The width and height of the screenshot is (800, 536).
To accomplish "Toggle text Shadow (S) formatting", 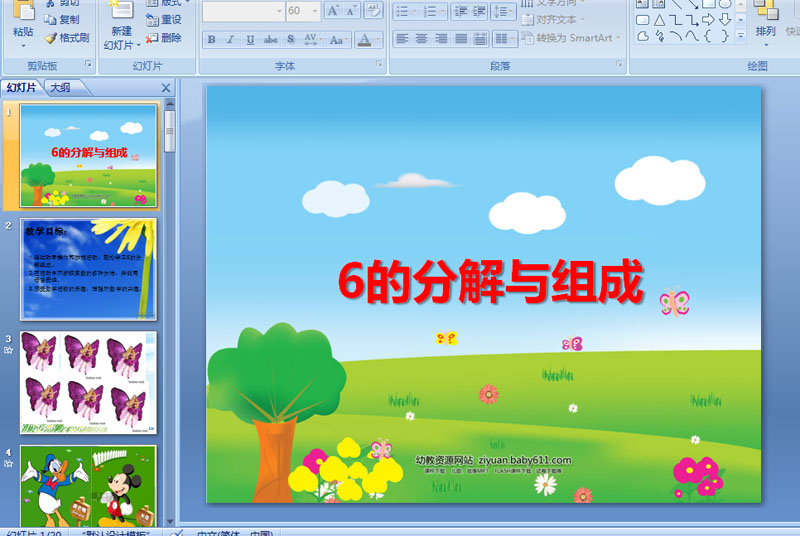I will tap(290, 39).
